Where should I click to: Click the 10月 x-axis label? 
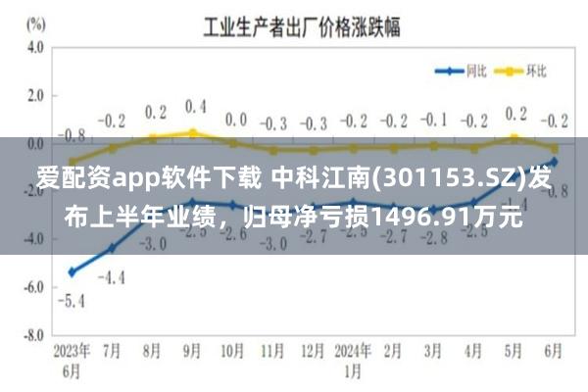point(232,352)
